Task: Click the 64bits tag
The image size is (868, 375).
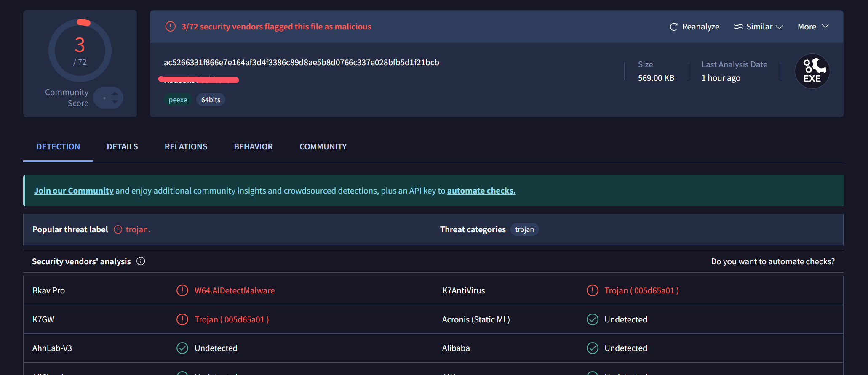Action: tap(211, 100)
